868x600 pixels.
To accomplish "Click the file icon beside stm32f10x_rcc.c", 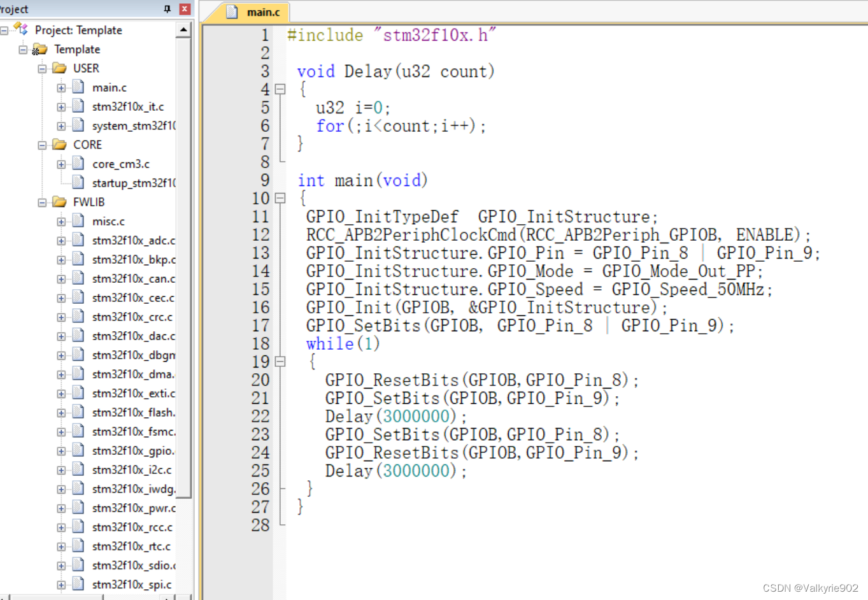I will (x=76, y=527).
